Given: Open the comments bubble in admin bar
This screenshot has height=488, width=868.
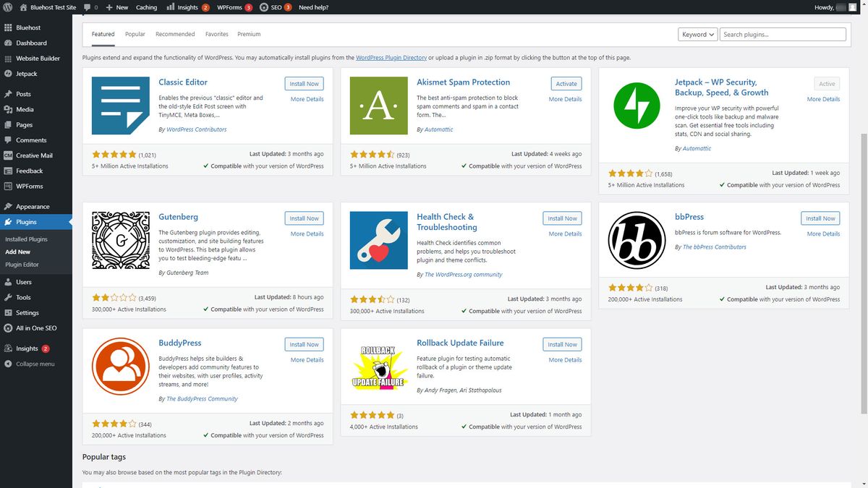Looking at the screenshot, I should coord(91,7).
